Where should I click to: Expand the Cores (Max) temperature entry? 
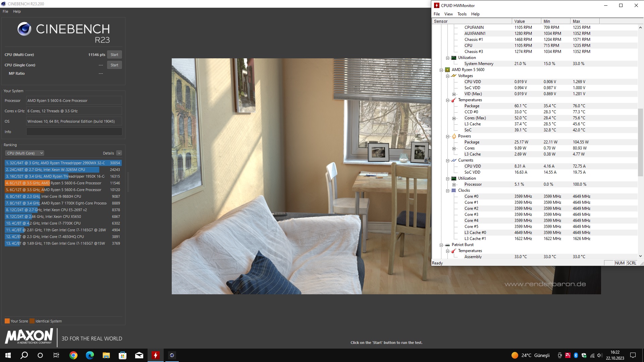tap(454, 118)
